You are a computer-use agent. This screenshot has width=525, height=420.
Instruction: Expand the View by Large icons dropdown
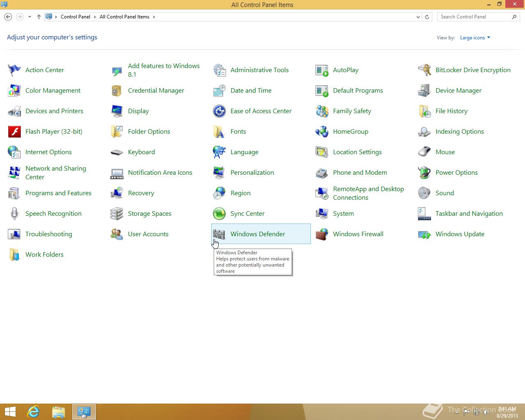click(x=475, y=38)
